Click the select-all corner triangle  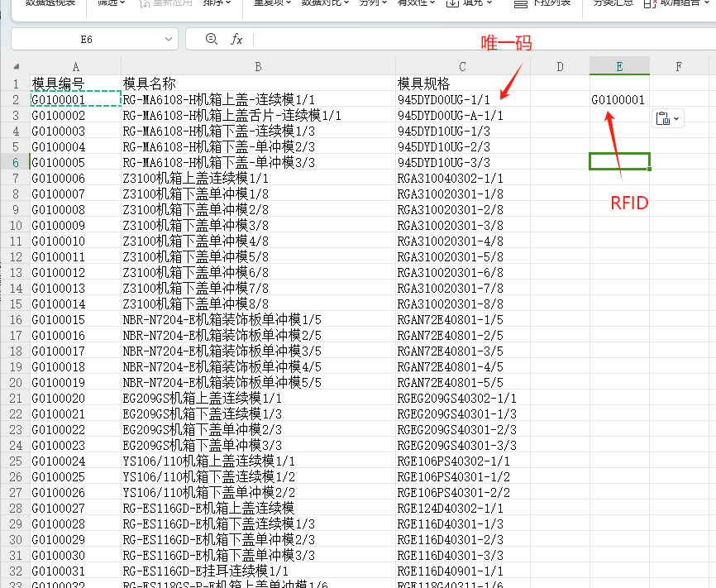[16, 67]
